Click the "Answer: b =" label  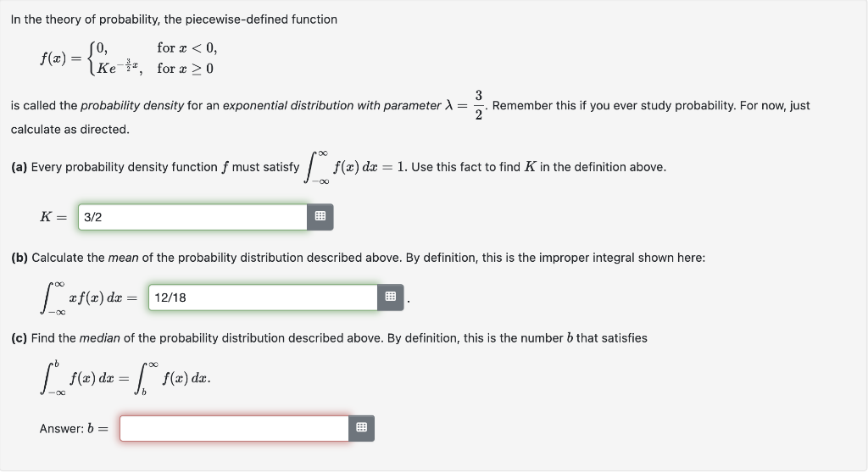tap(74, 429)
